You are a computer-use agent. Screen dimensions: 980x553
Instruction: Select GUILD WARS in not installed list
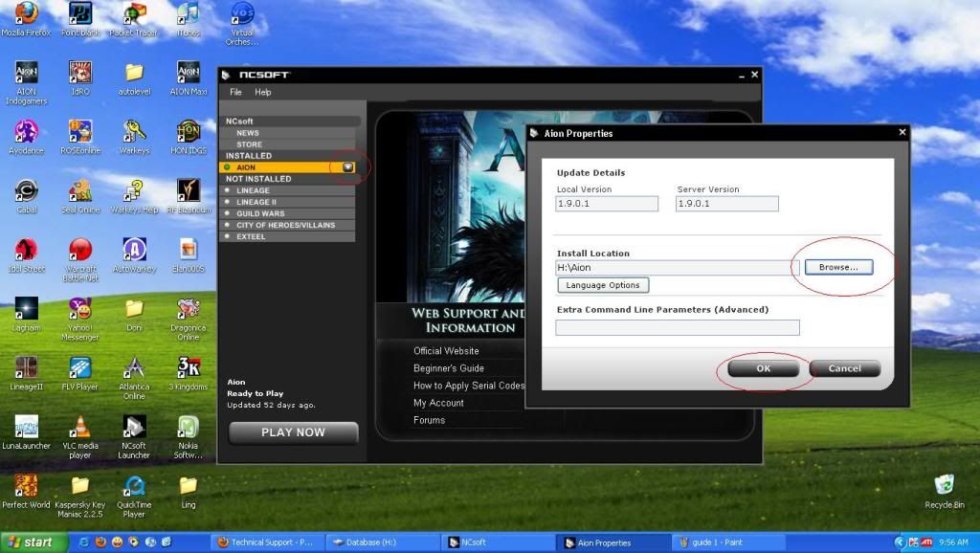(287, 213)
